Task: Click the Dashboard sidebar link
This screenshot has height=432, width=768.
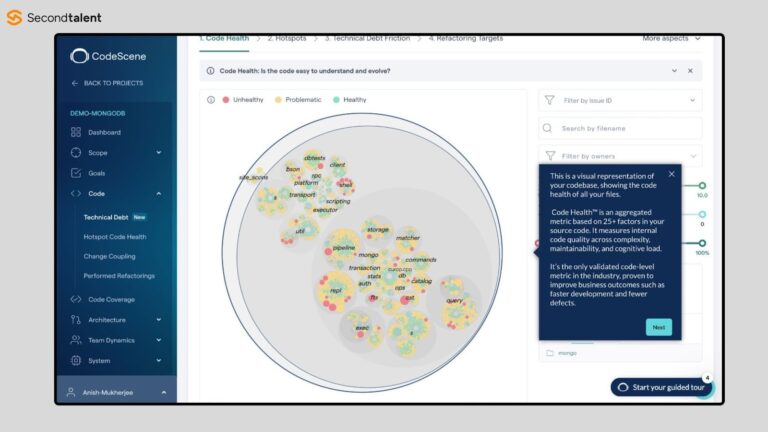Action: coord(104,132)
